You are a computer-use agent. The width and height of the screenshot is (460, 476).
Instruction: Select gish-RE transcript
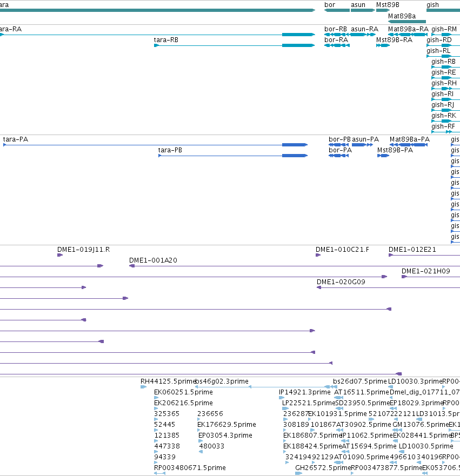pyautogui.click(x=446, y=78)
